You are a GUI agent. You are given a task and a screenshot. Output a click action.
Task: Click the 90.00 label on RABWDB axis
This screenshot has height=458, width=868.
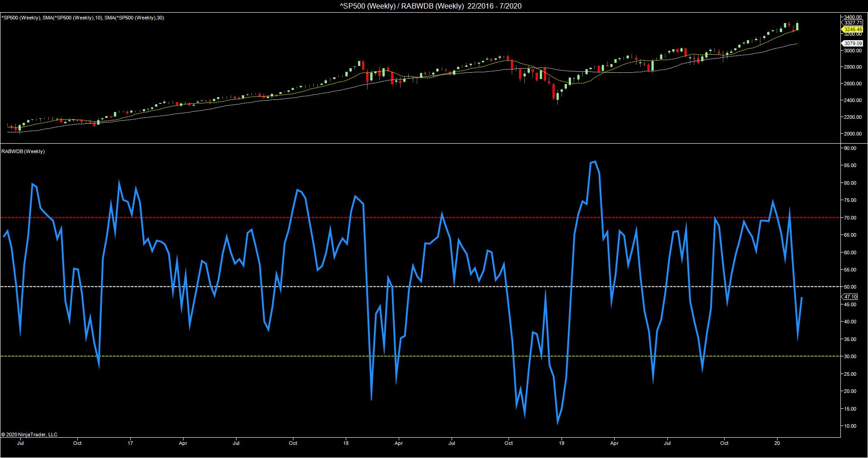pos(850,148)
